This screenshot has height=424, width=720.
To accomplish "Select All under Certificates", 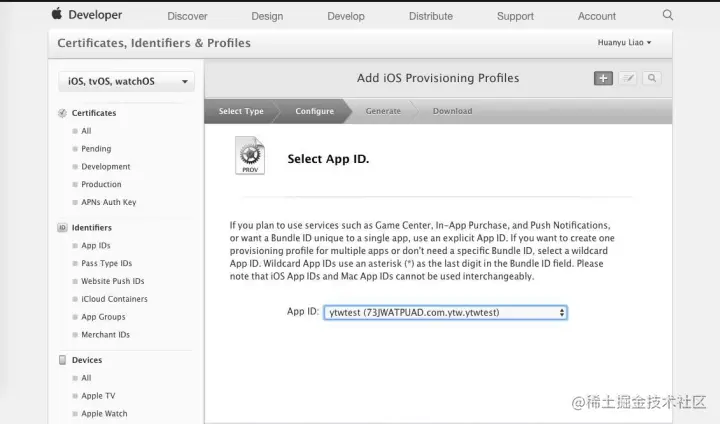I will (86, 131).
